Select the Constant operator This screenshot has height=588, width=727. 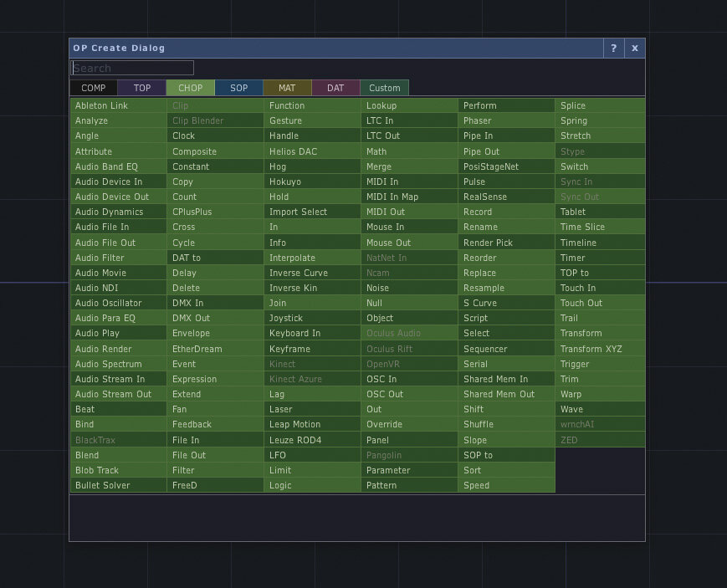(215, 166)
